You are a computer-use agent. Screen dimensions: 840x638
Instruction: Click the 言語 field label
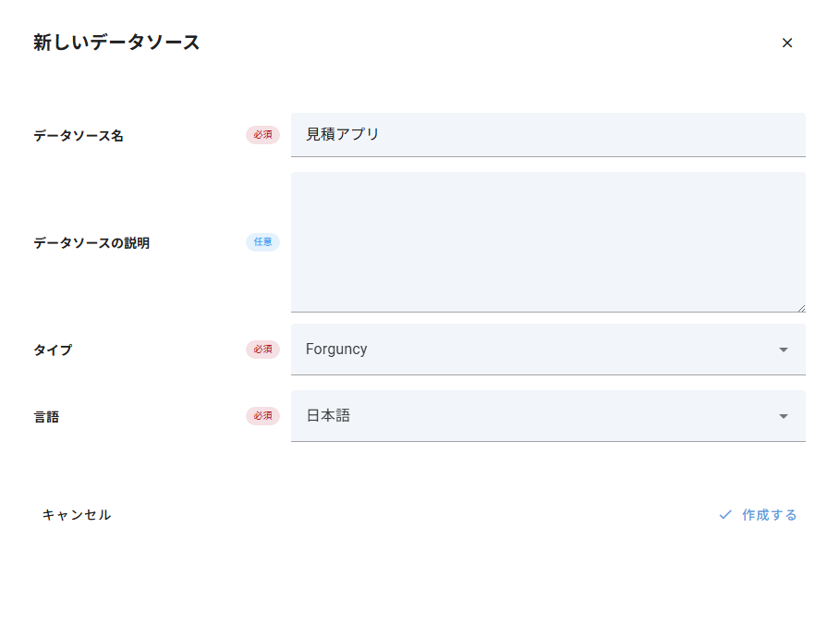point(46,417)
